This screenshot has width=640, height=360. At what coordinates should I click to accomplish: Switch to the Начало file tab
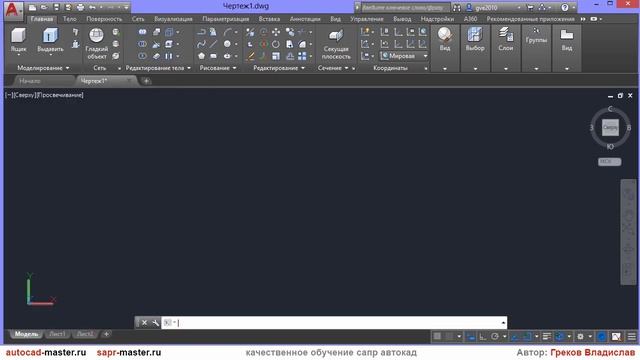pos(30,81)
